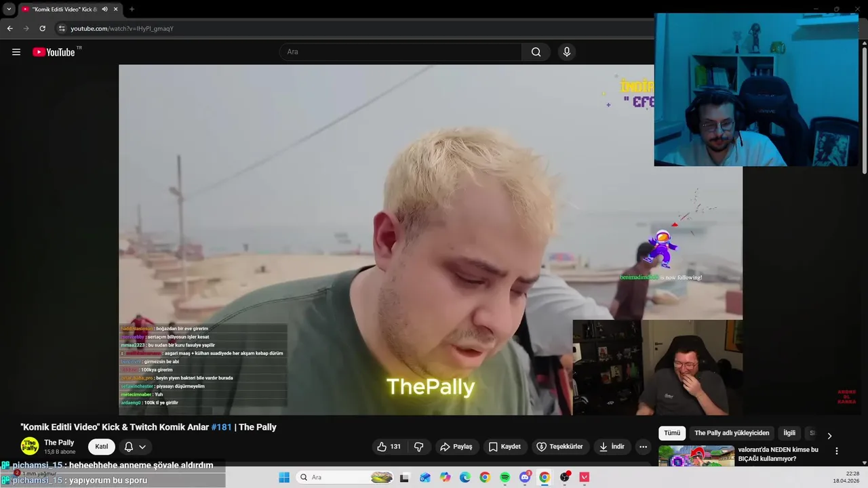Select The Pally adlı yükleyiciden chip
868x488 pixels.
point(732,433)
